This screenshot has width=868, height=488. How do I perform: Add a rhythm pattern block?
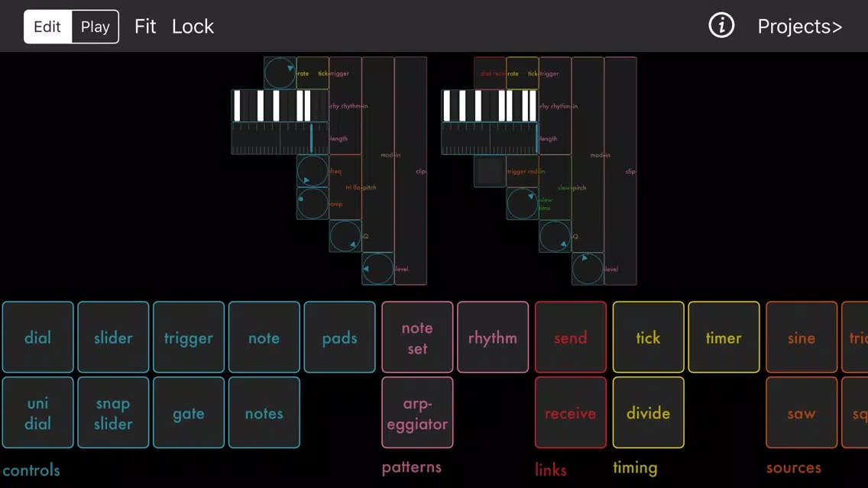point(493,337)
